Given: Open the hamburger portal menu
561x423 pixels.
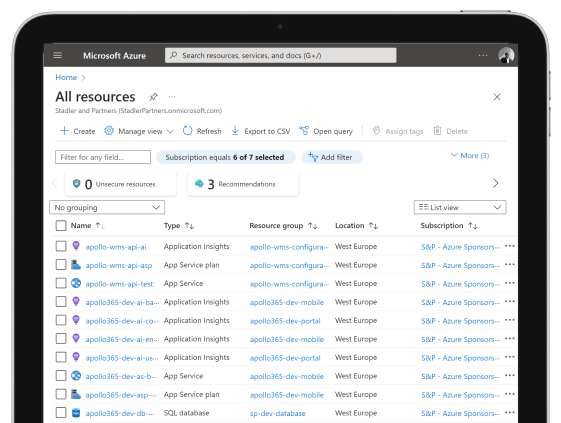Looking at the screenshot, I should click(58, 55).
